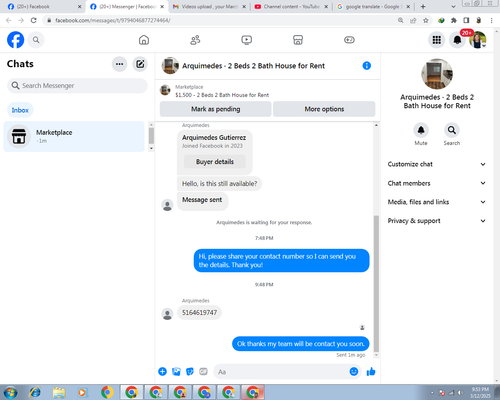The width and height of the screenshot is (500, 400).
Task: Go to Facebook Home icon
Action: [x=144, y=40]
